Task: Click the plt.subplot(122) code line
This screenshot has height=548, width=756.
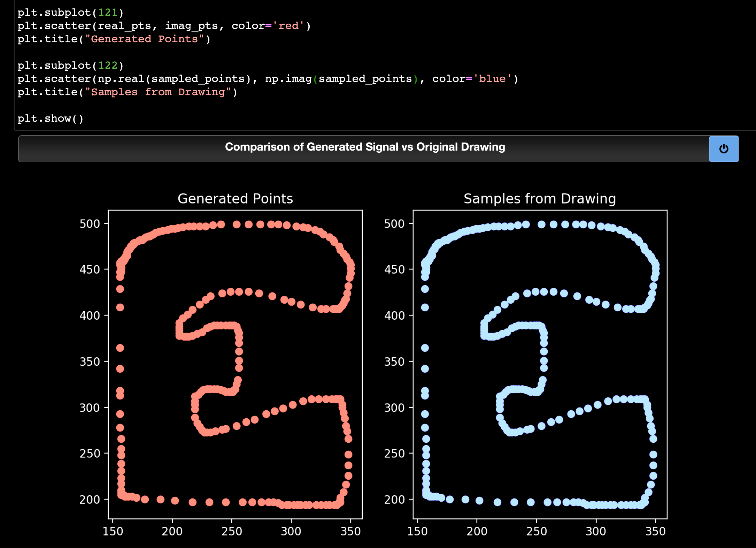Action: [x=70, y=66]
